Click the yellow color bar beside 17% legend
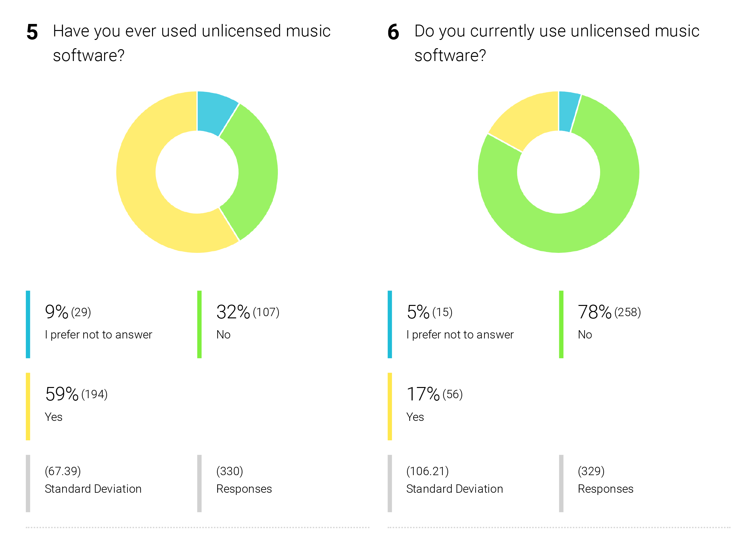The image size is (756, 539). pyautogui.click(x=390, y=406)
